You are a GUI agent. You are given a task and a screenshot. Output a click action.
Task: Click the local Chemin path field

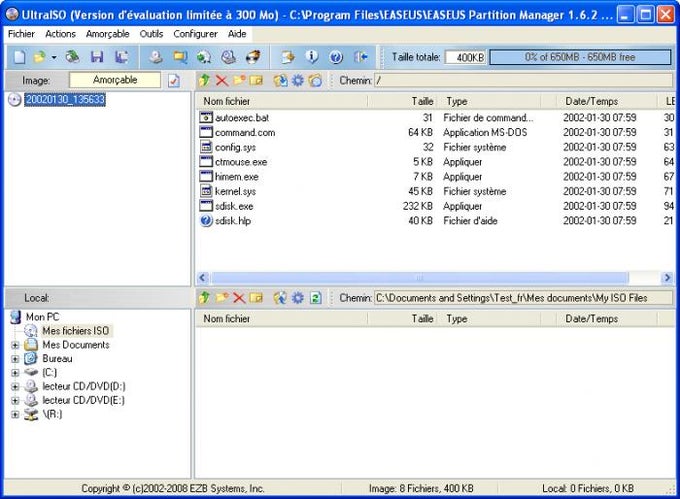523,298
